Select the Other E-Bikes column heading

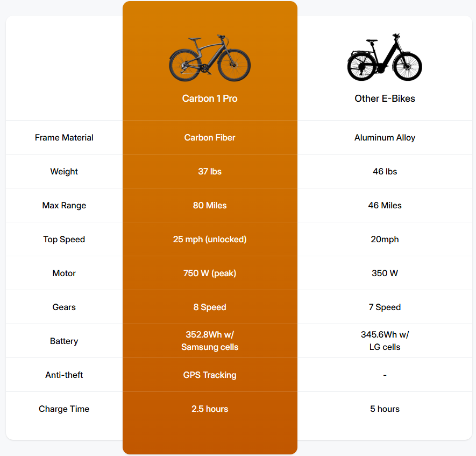click(385, 99)
